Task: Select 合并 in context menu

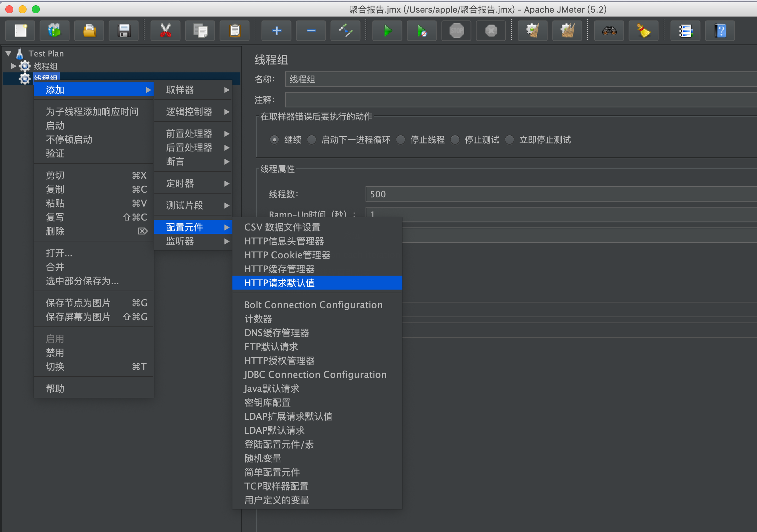Action: 94,267
